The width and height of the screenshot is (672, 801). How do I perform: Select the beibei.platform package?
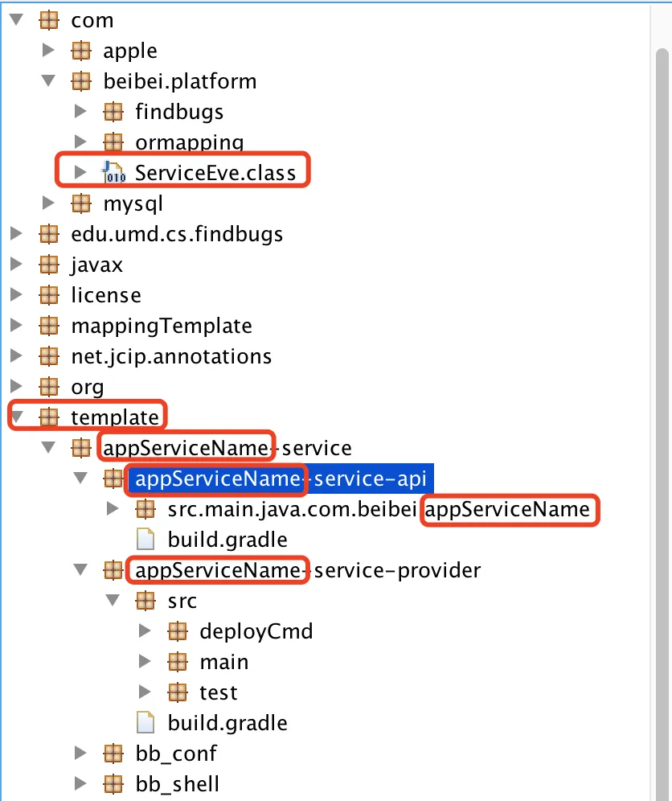click(x=180, y=81)
